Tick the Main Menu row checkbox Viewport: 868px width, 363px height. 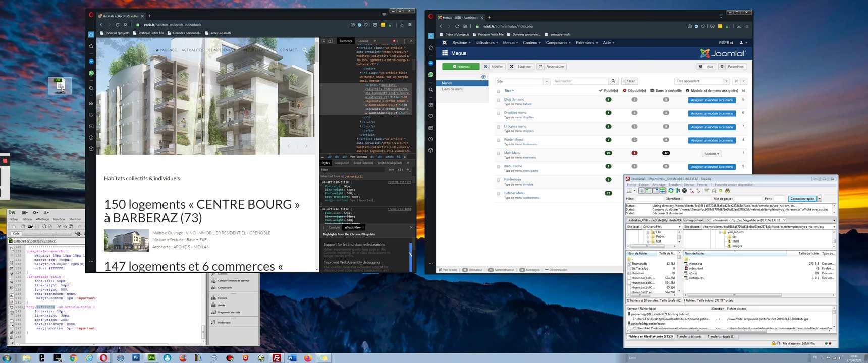(498, 153)
